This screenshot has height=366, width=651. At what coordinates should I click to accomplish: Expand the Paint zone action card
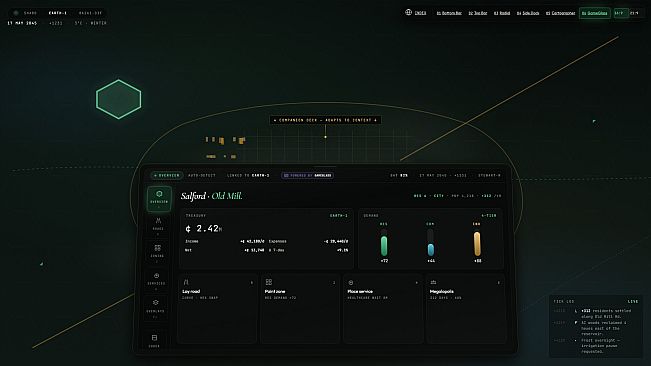tap(300, 308)
